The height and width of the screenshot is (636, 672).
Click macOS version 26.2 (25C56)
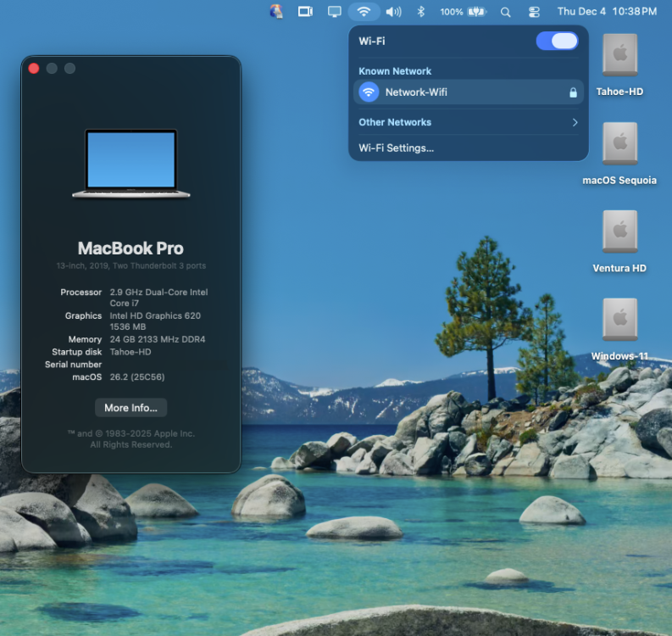[137, 377]
